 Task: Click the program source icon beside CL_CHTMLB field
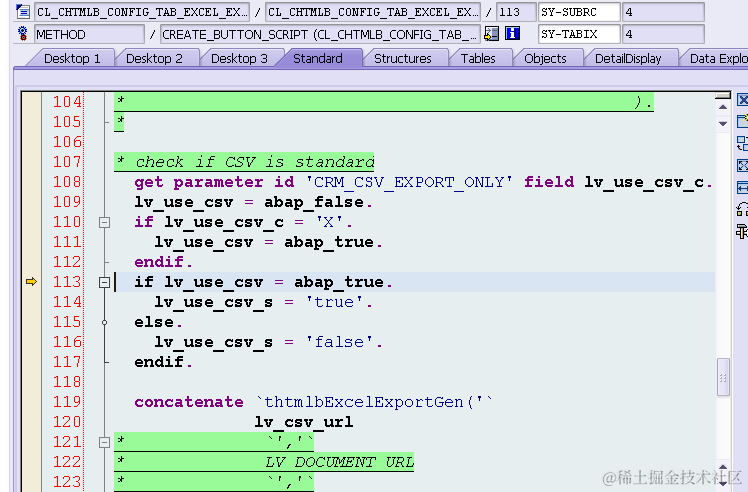[22, 11]
